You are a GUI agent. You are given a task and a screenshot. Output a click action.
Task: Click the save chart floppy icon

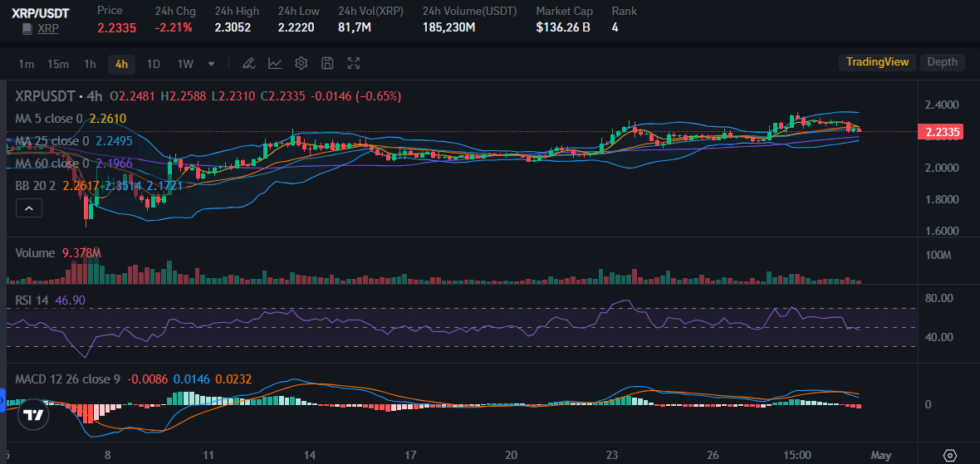[x=327, y=63]
